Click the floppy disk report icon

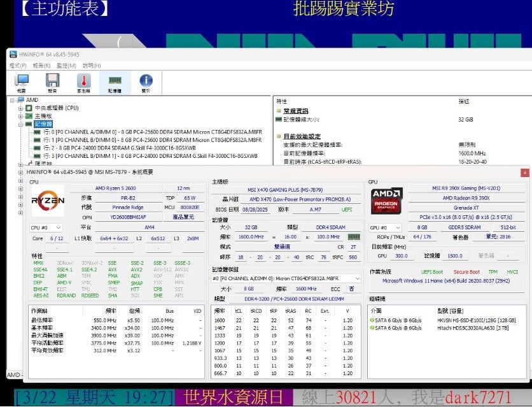53,83
